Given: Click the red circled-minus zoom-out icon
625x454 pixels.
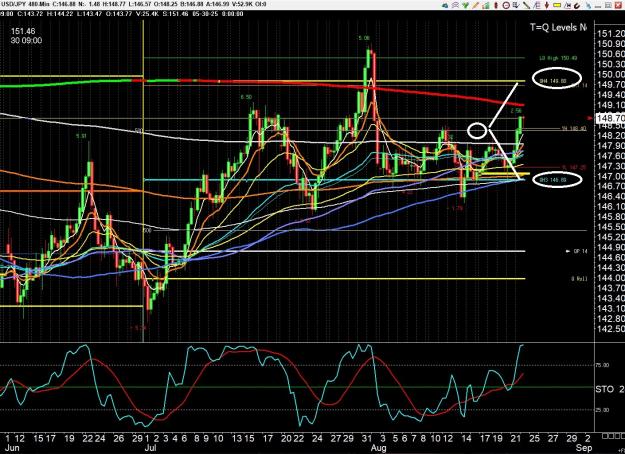Looking at the screenshot, I should coord(506,5).
